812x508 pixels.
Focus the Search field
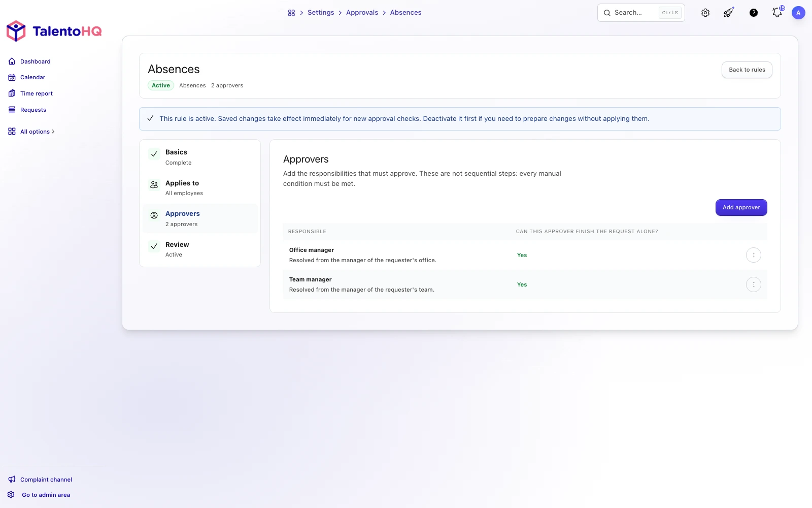[641, 13]
